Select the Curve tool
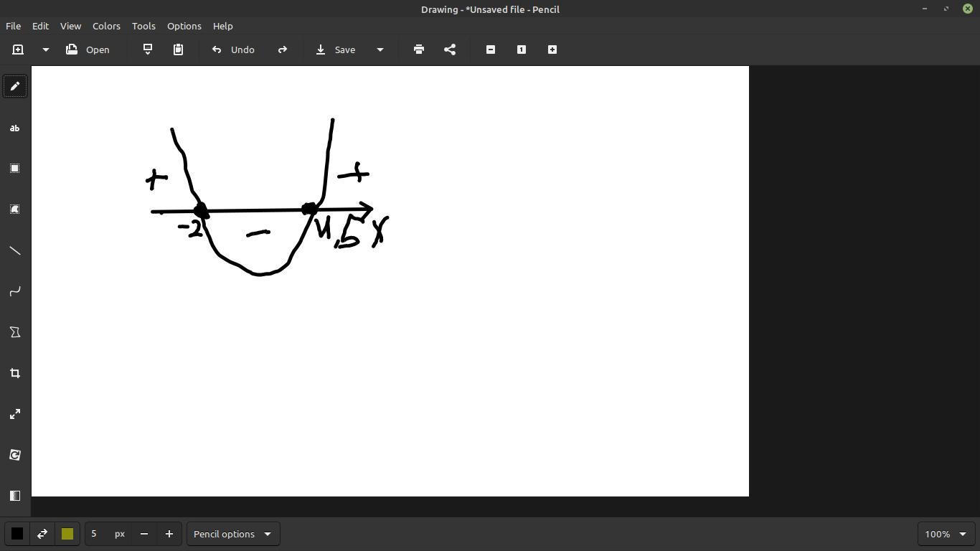This screenshot has height=551, width=980. [x=15, y=291]
